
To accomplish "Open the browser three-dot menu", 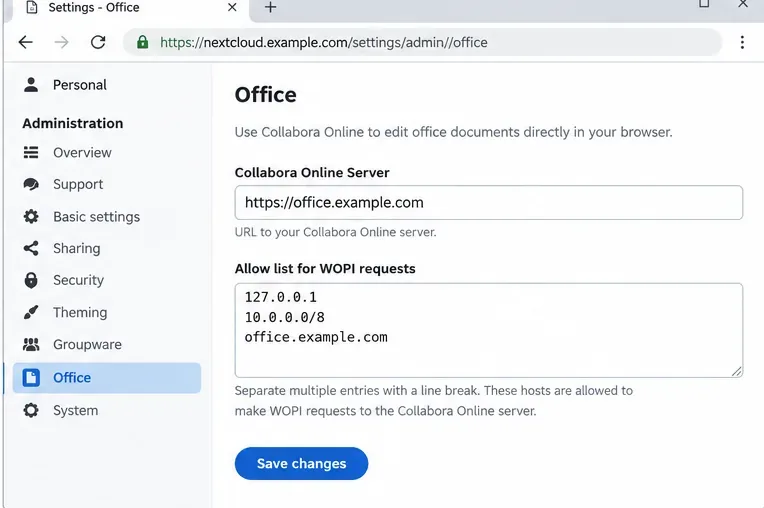I will point(742,42).
